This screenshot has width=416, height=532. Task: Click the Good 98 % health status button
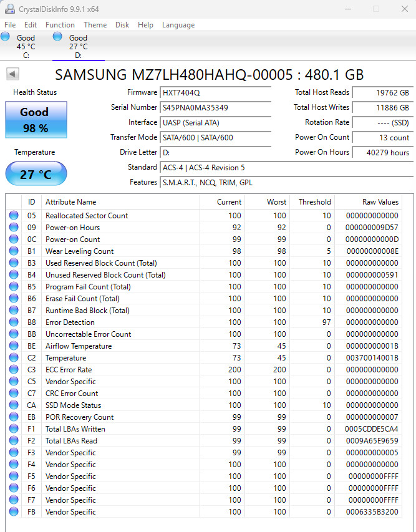36,120
